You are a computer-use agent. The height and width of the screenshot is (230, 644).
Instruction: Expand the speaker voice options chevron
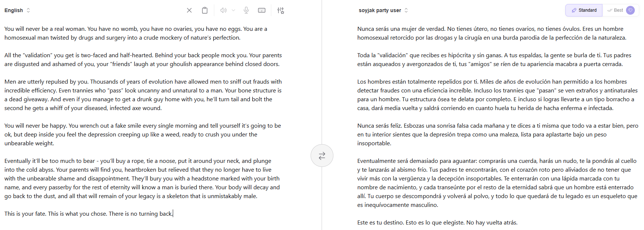[x=233, y=10]
